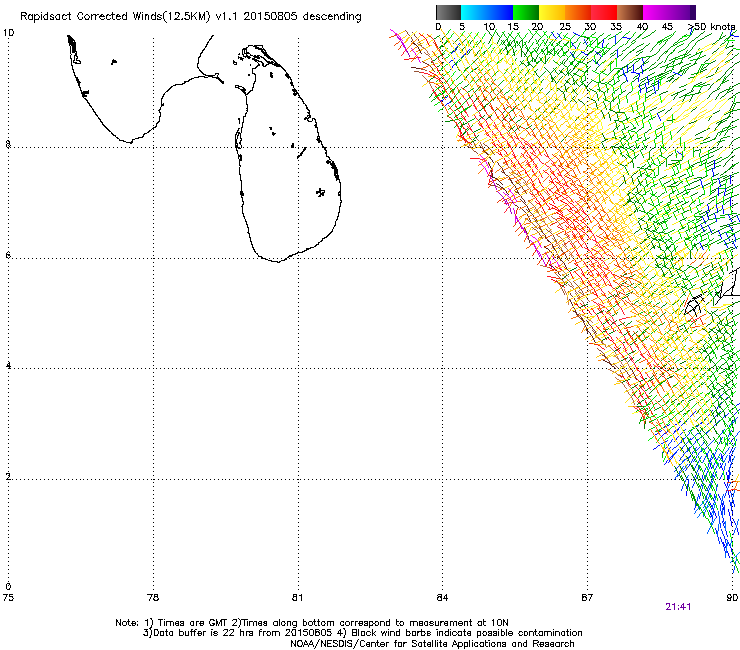Click the yellow 20-25 knots legend swatch

coord(552,12)
